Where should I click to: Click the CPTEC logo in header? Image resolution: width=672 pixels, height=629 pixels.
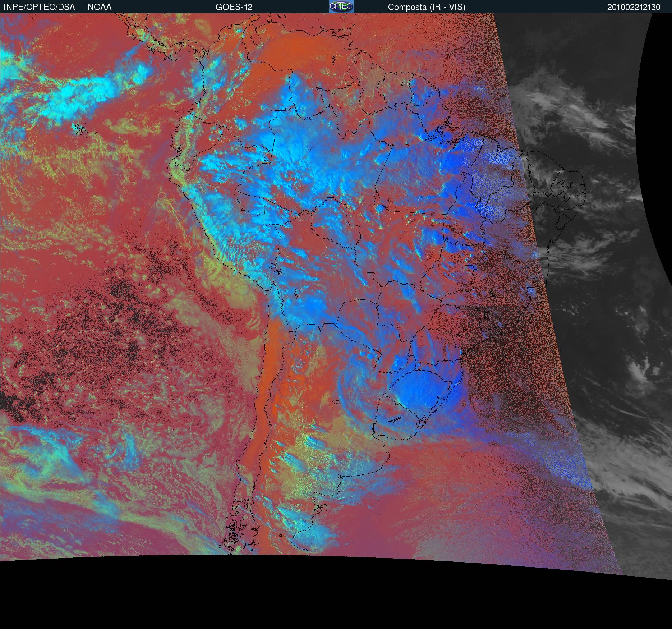(x=341, y=6)
